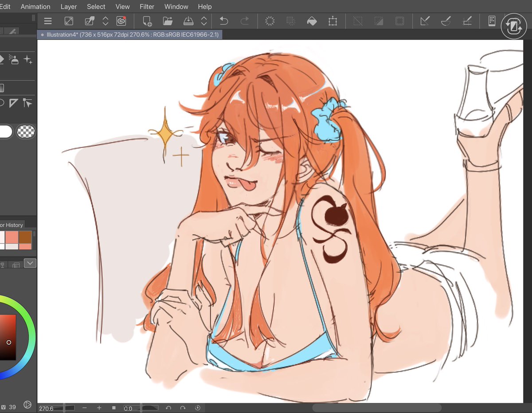This screenshot has width=532, height=413.
Task: Click the circular rotate-device overlay button
Action: [x=514, y=26]
